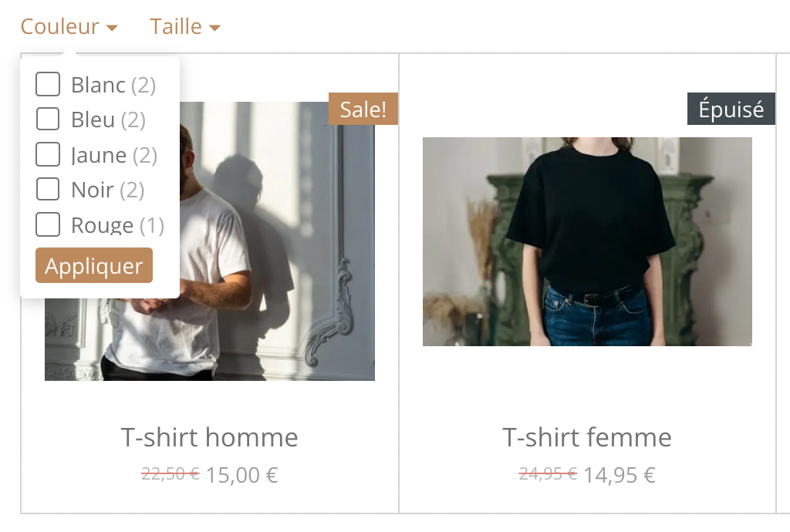The height and width of the screenshot is (532, 790).
Task: Tick the Bleu color checkbox
Action: [x=48, y=119]
